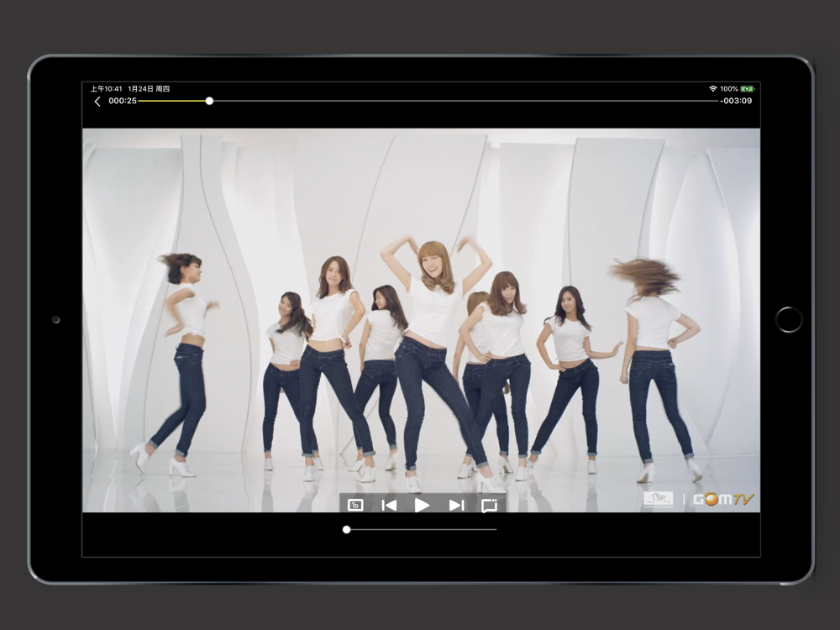Image resolution: width=840 pixels, height=630 pixels.
Task: Skip to previous track
Action: click(389, 505)
